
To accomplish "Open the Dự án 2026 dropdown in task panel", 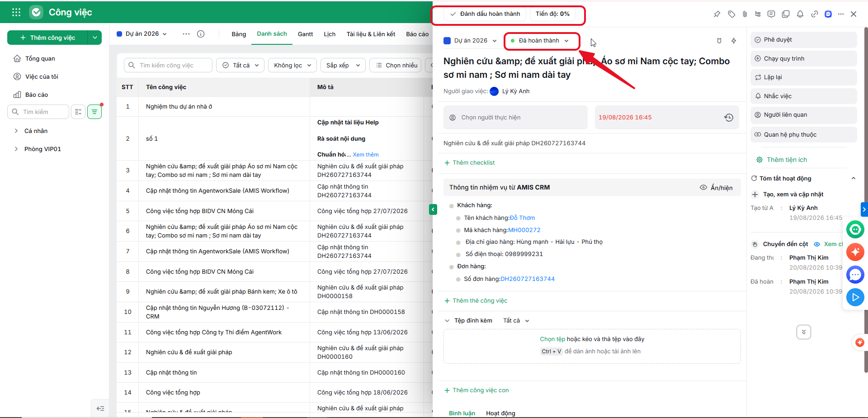I will click(470, 41).
